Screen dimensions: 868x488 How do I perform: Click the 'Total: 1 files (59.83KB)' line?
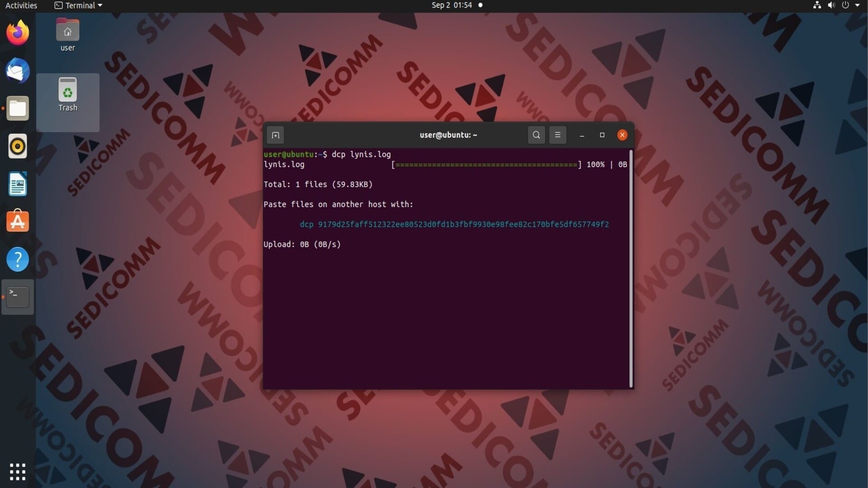pyautogui.click(x=318, y=184)
